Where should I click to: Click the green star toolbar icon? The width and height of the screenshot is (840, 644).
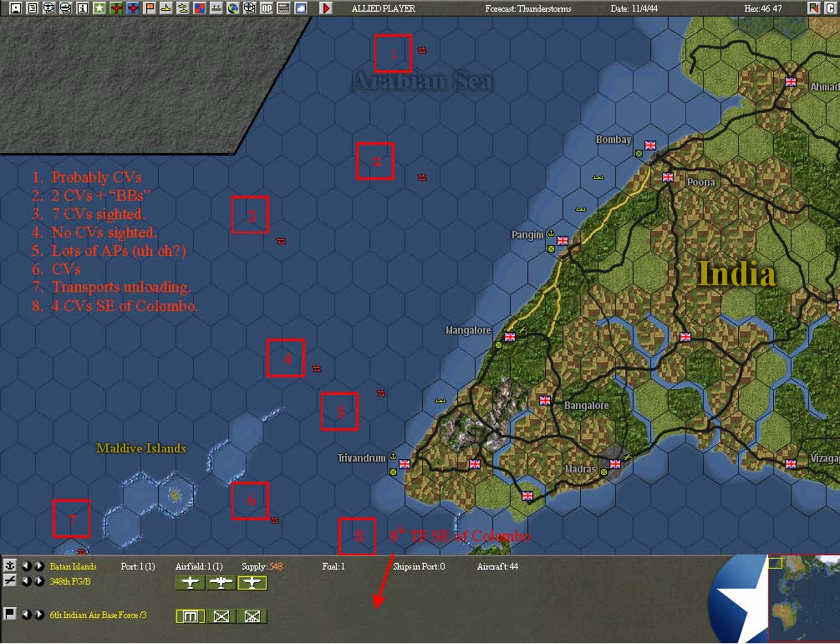99,8
